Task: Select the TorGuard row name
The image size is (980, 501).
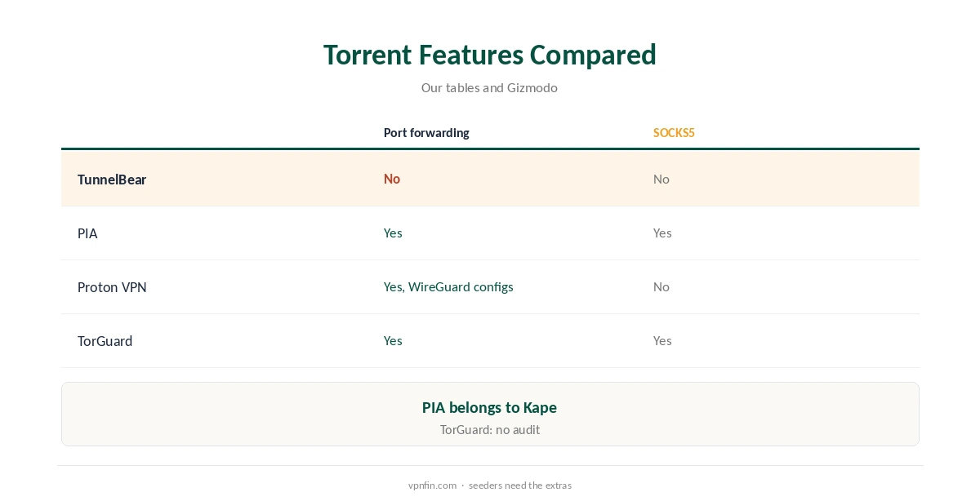Action: pyautogui.click(x=105, y=341)
